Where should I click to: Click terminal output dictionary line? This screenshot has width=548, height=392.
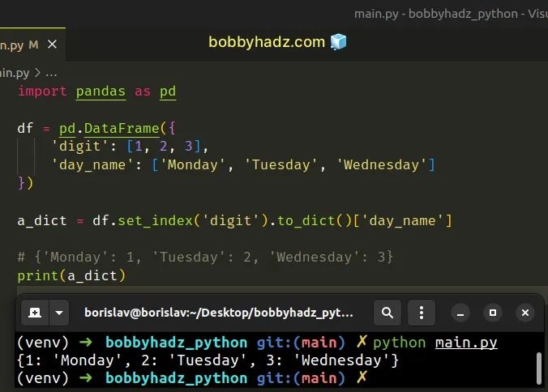[x=208, y=360]
